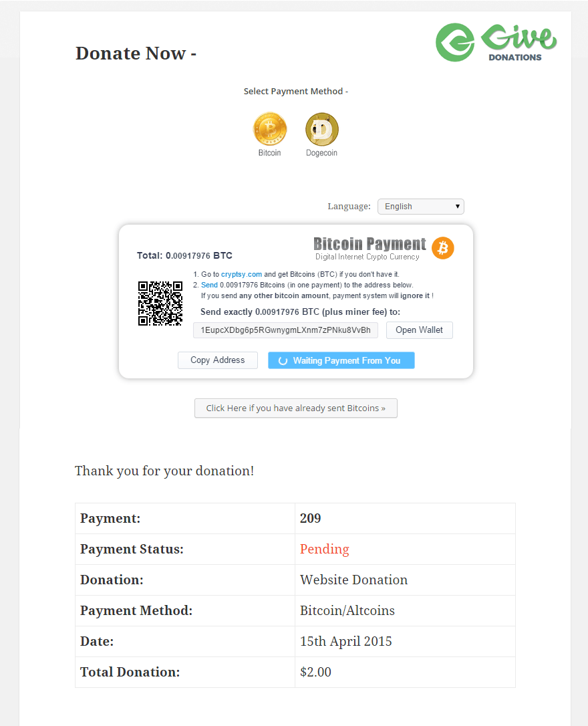This screenshot has height=726, width=588.
Task: Click the Open Wallet button
Action: point(419,330)
